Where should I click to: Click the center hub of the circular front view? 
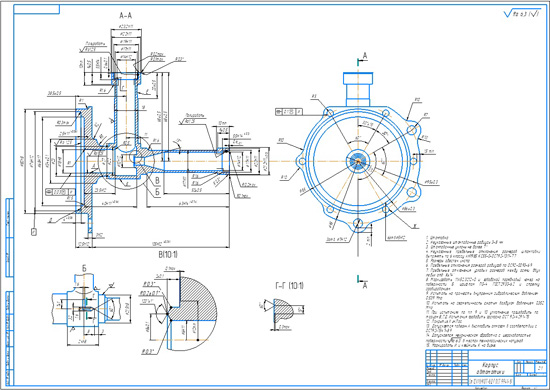tap(358, 161)
